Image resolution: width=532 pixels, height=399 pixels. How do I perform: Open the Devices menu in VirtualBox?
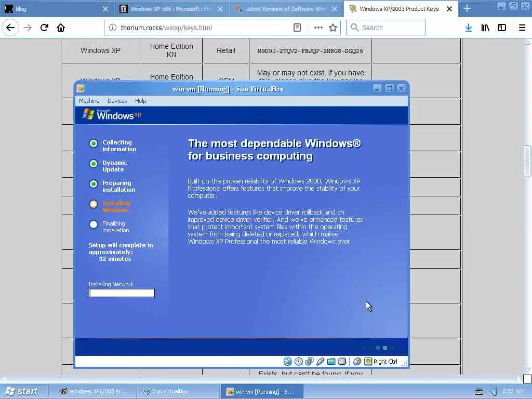point(117,101)
